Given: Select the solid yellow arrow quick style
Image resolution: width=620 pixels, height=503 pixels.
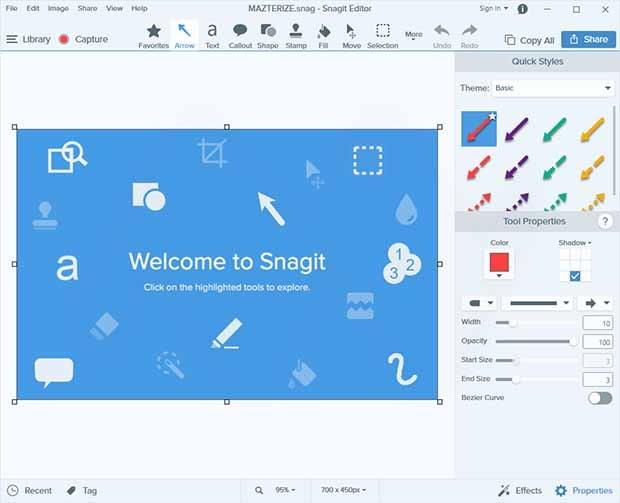Looking at the screenshot, I should coord(592,129).
